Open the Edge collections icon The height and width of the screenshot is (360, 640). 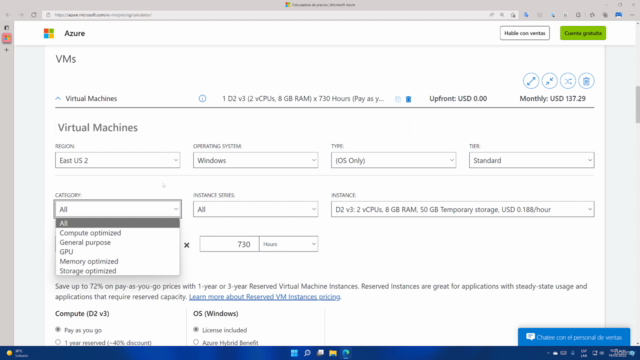point(605,15)
